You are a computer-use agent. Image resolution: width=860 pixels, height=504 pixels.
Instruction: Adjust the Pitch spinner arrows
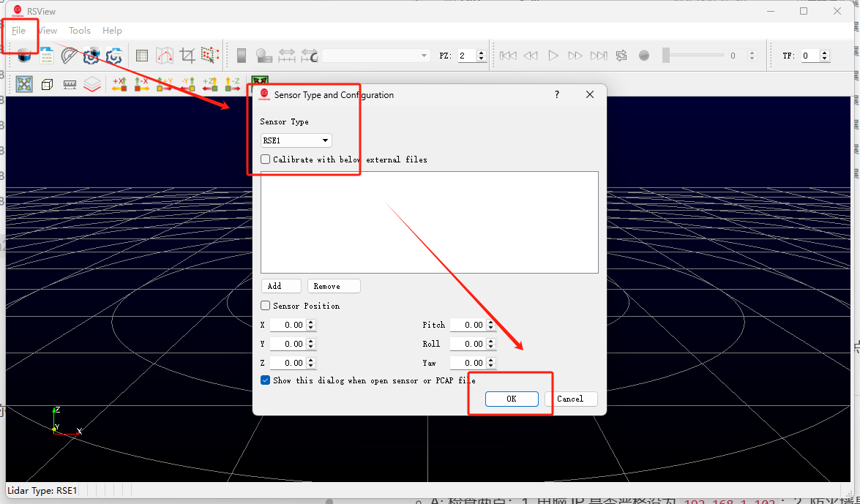pos(491,325)
